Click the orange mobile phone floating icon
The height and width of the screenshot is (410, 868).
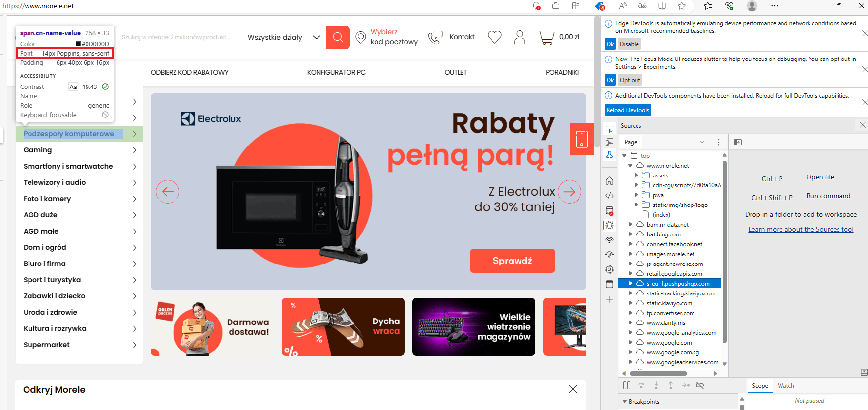click(x=582, y=139)
